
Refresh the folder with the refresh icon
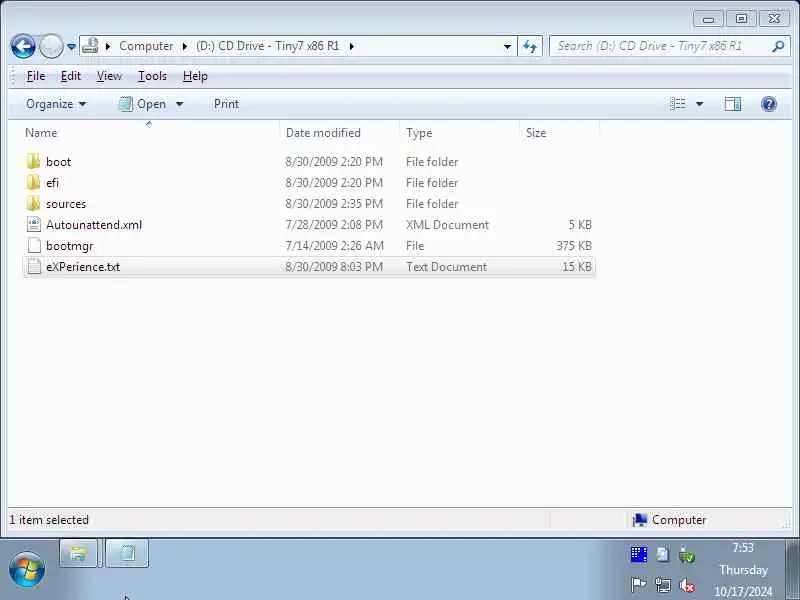pos(530,46)
